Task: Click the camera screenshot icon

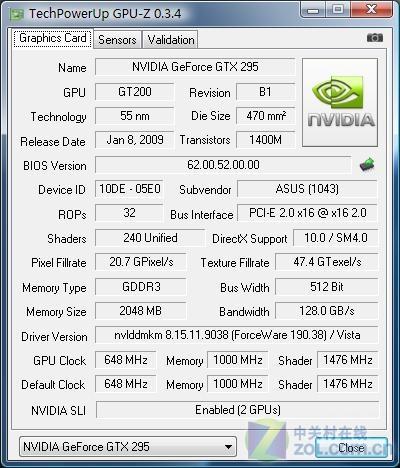Action: pos(375,38)
